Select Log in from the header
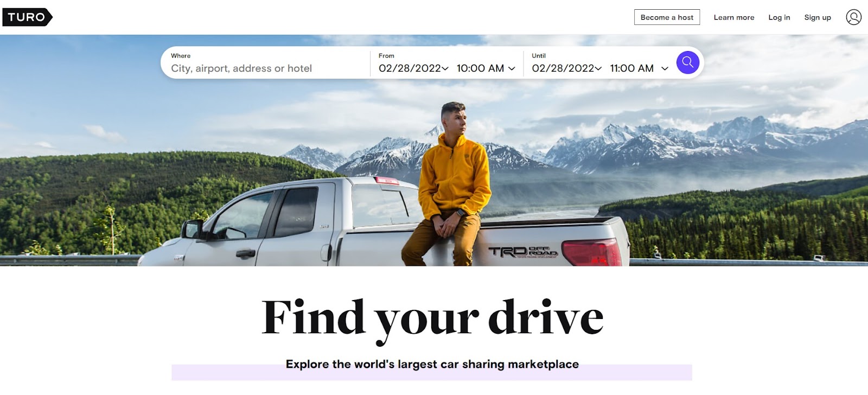This screenshot has height=395, width=868. click(779, 17)
